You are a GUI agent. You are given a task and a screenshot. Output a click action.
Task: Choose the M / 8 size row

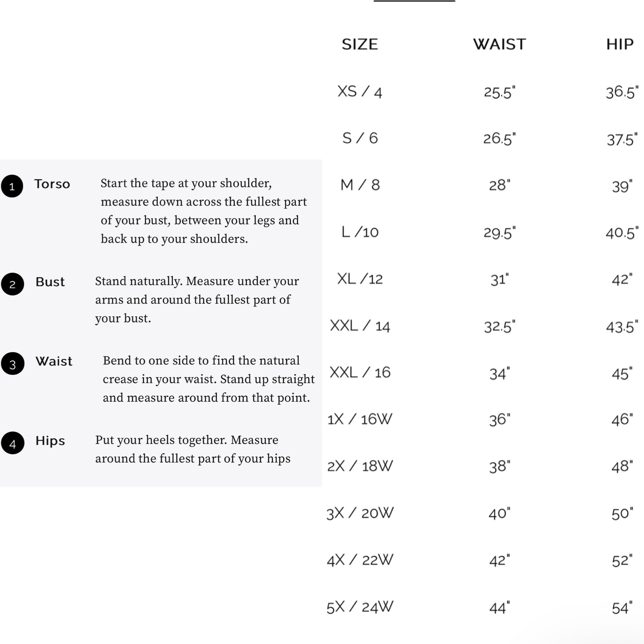(x=483, y=185)
